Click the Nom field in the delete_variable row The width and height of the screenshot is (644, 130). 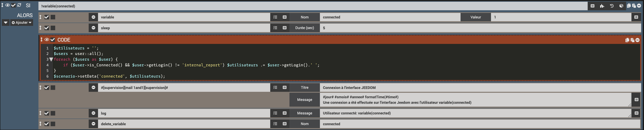(480, 124)
